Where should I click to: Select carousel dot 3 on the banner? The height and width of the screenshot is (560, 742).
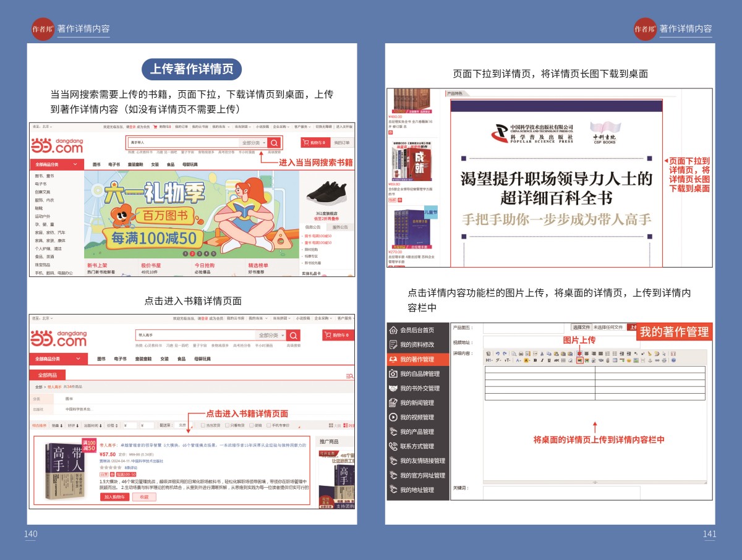pos(200,253)
